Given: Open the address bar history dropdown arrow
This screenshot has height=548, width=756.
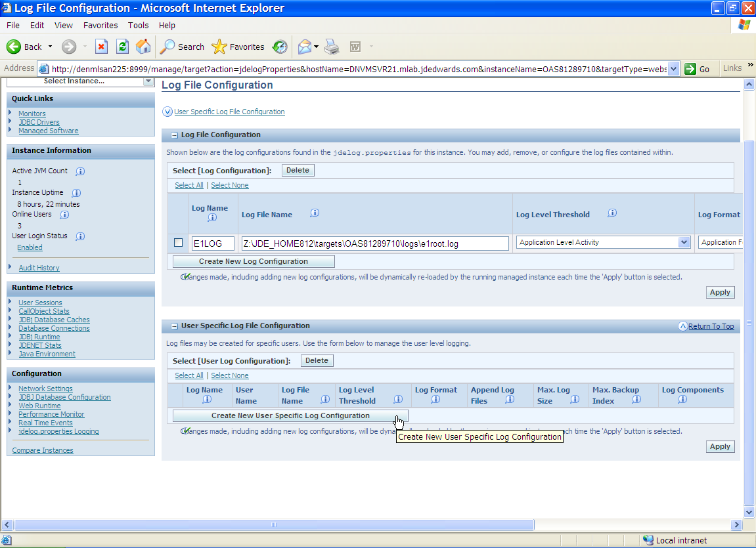Looking at the screenshot, I should (x=673, y=69).
